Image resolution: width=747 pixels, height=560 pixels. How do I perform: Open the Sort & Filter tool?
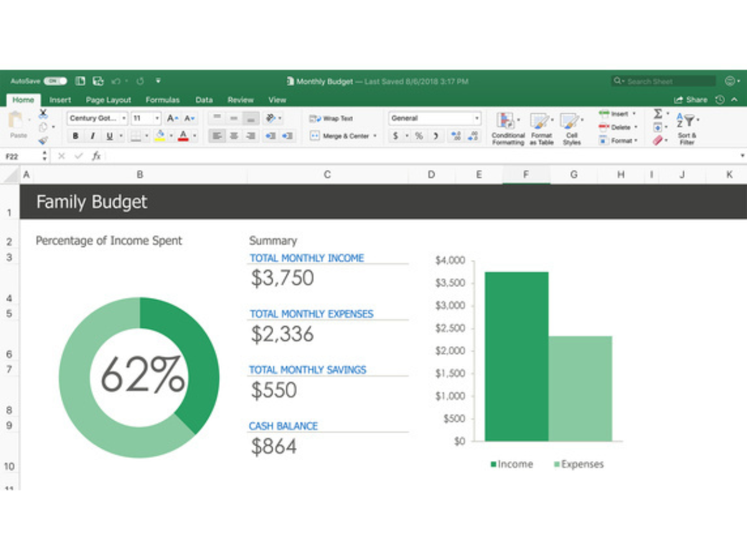tap(687, 121)
